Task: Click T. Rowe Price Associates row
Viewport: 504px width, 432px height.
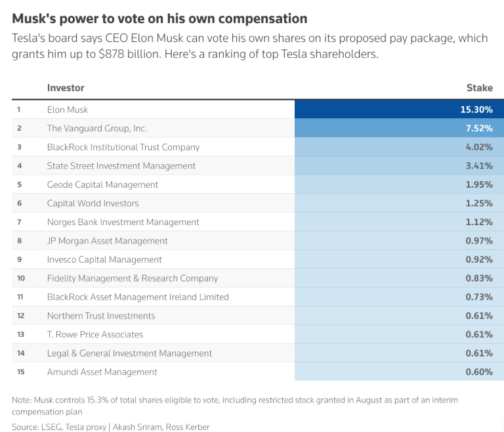Action: [x=95, y=334]
